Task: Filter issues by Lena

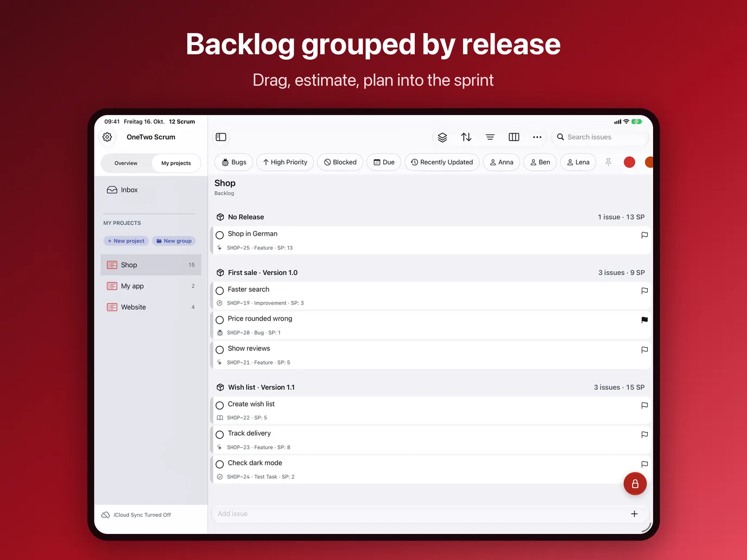Action: click(578, 162)
